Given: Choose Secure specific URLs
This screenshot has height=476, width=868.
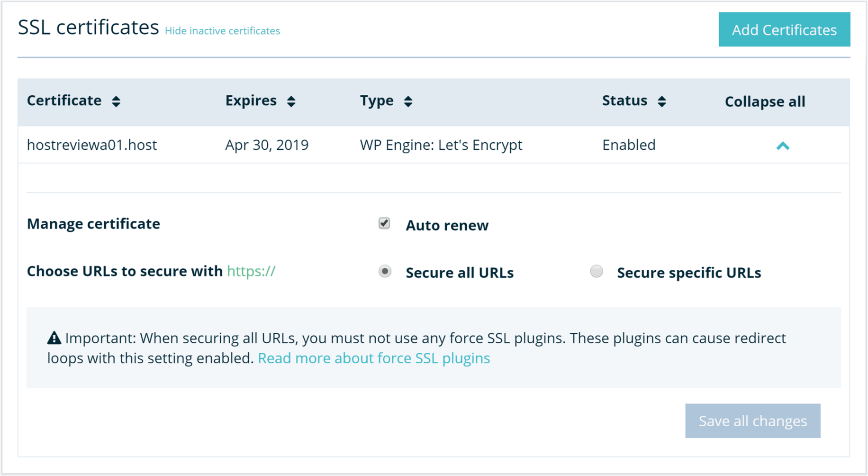Looking at the screenshot, I should 597,271.
